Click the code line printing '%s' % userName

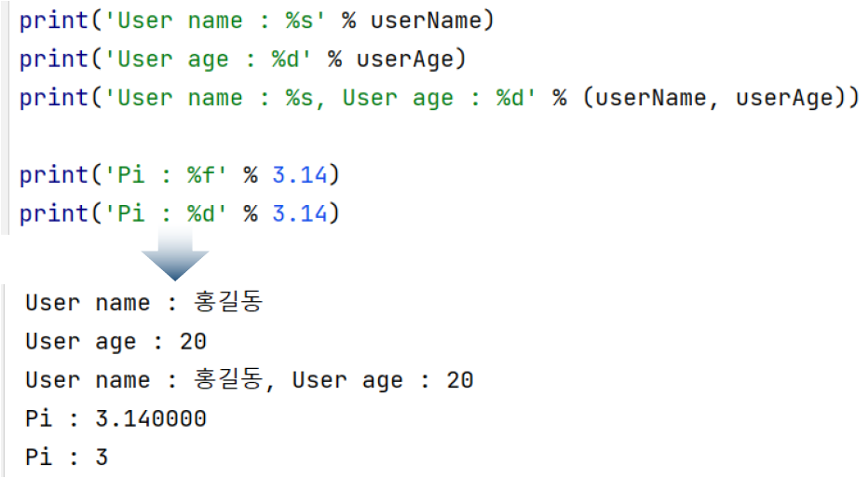pyautogui.click(x=256, y=21)
